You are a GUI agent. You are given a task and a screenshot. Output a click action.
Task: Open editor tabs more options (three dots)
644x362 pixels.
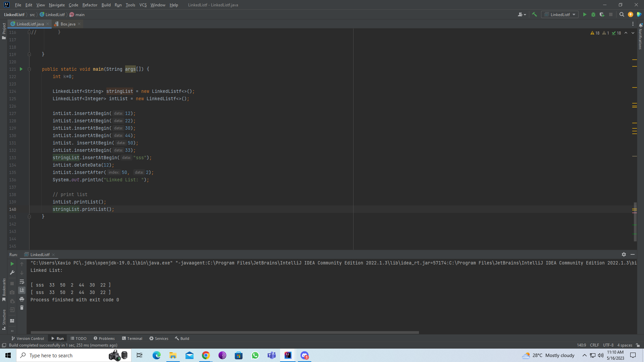pyautogui.click(x=633, y=24)
